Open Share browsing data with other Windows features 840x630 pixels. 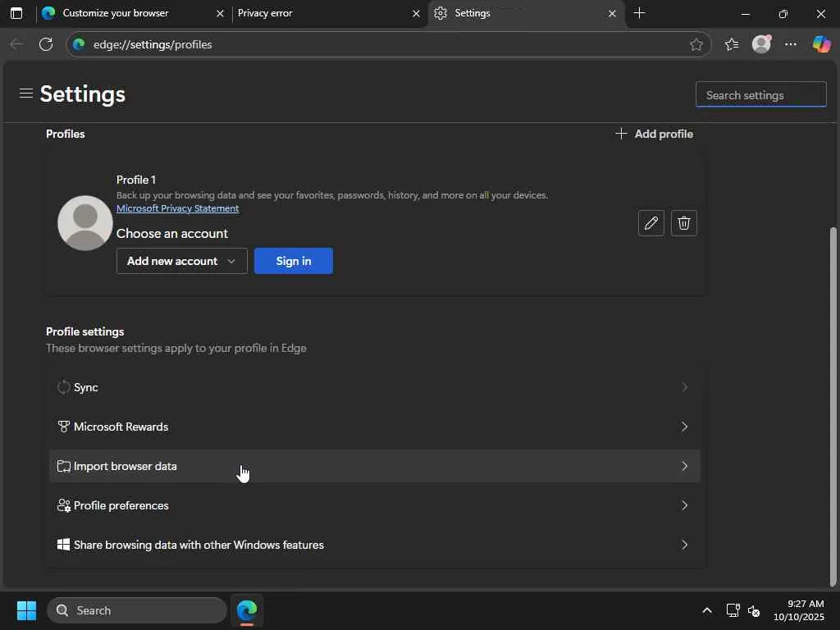(374, 545)
